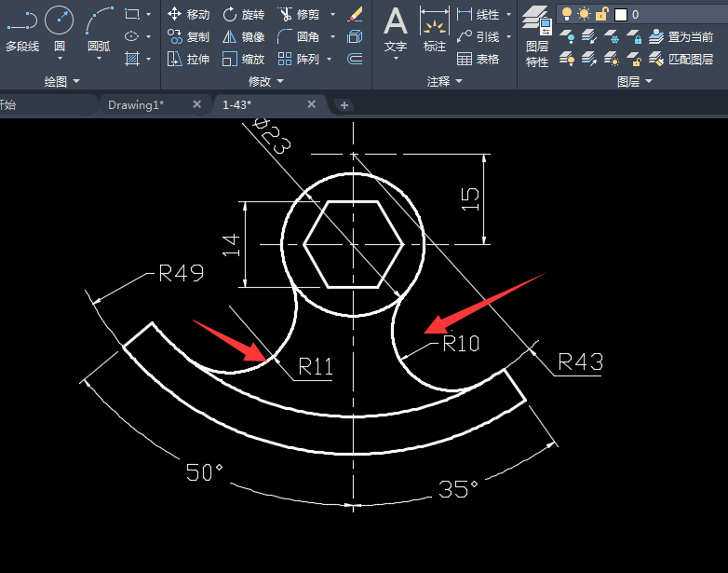Click the Array (阵列) tool
Image resolution: width=728 pixels, height=573 pixels.
pyautogui.click(x=299, y=59)
